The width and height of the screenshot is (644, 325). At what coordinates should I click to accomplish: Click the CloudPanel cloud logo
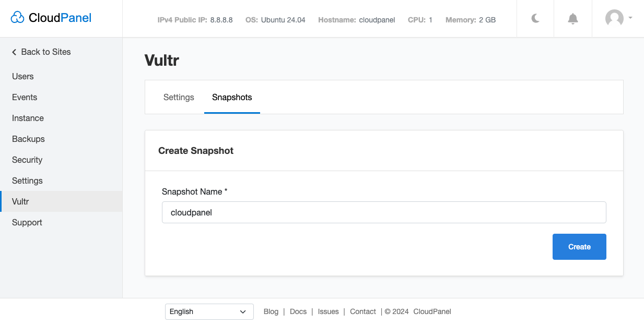click(x=18, y=17)
